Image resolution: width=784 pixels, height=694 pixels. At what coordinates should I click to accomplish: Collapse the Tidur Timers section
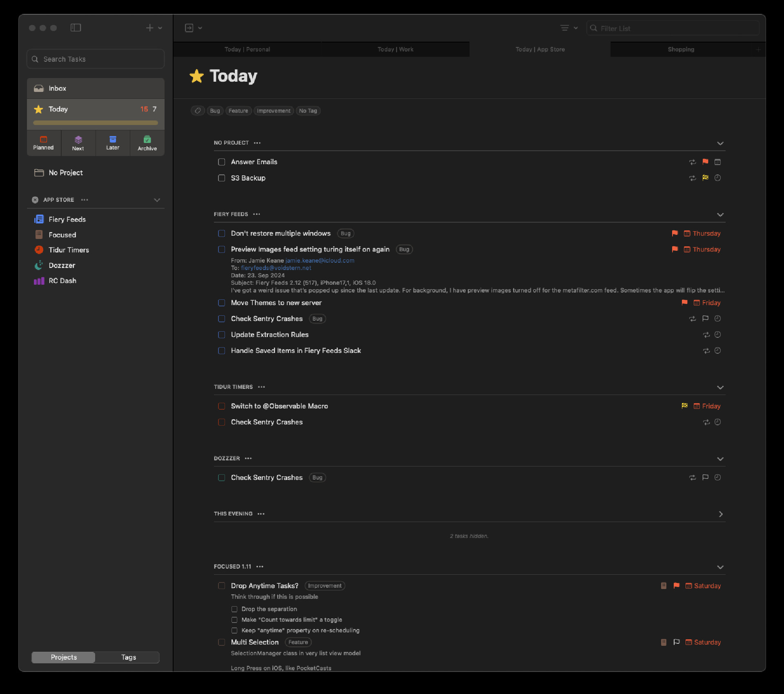(720, 387)
